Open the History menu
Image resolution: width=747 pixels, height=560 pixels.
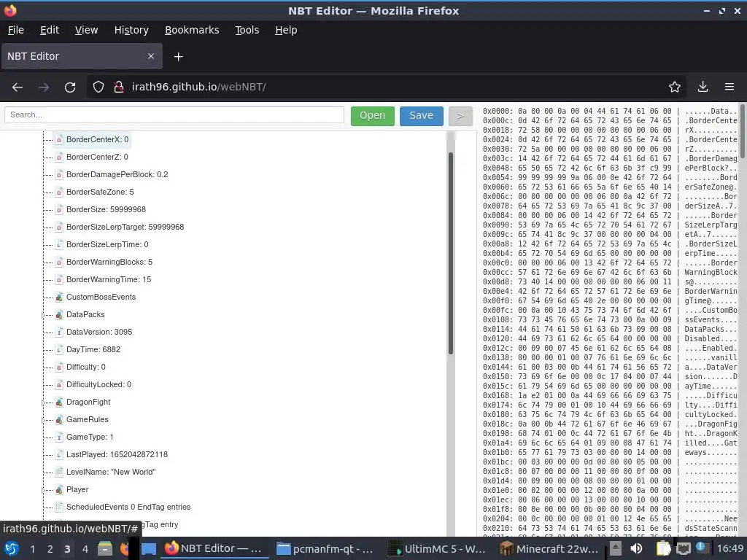pyautogui.click(x=131, y=30)
